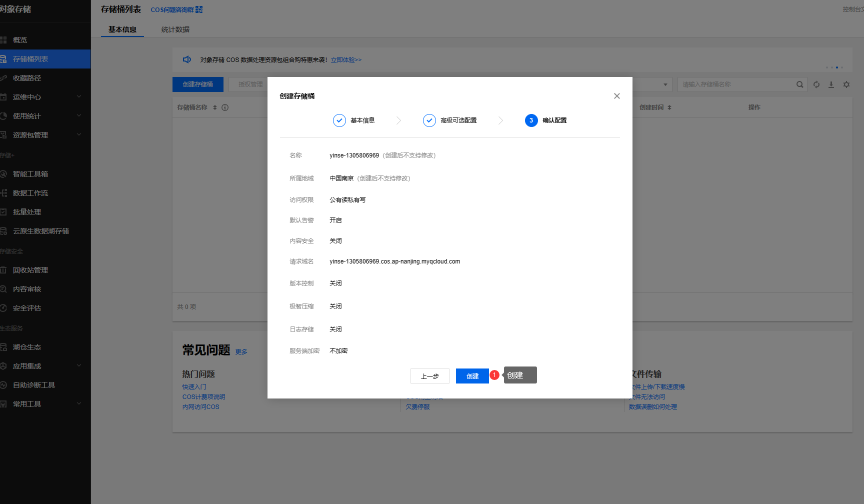
Task: Click the 上一步 previous step button
Action: click(x=429, y=376)
